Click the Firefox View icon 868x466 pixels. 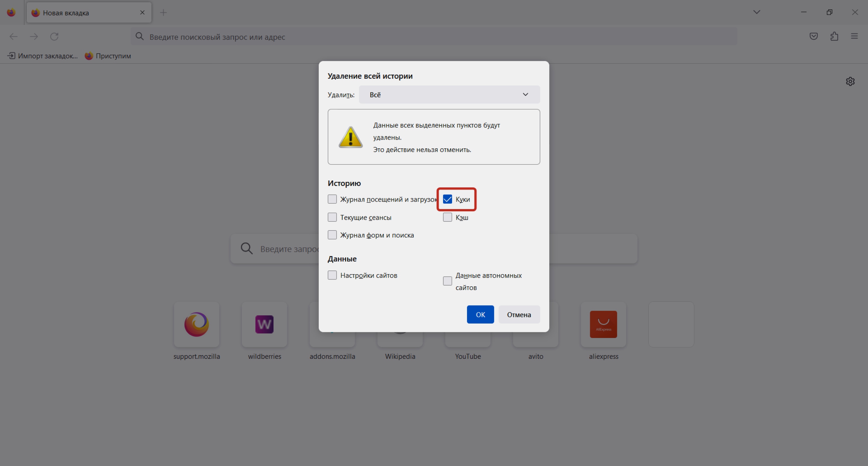(x=11, y=12)
